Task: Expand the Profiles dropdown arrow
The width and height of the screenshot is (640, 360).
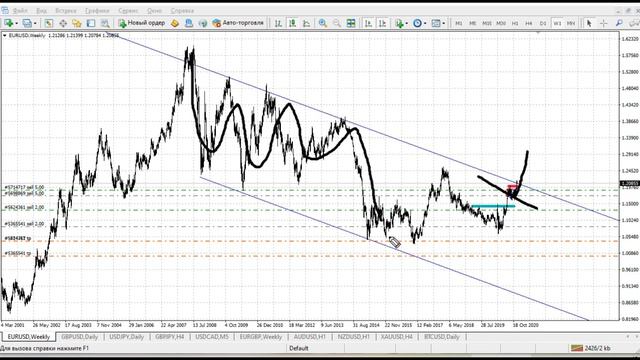Action: click(x=35, y=23)
